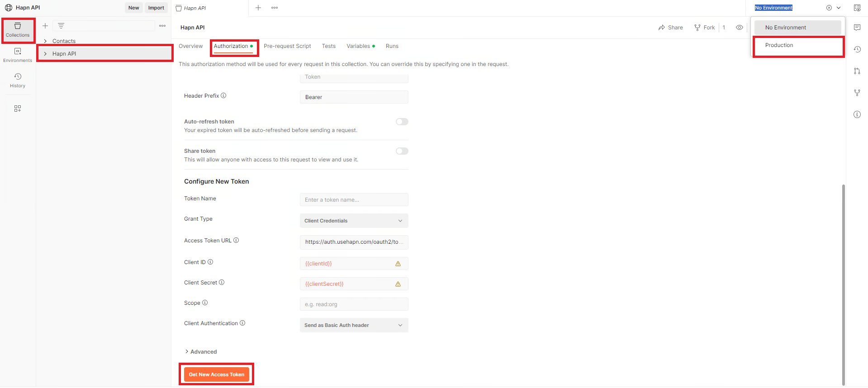Click the plus icon to create collection

pyautogui.click(x=45, y=26)
